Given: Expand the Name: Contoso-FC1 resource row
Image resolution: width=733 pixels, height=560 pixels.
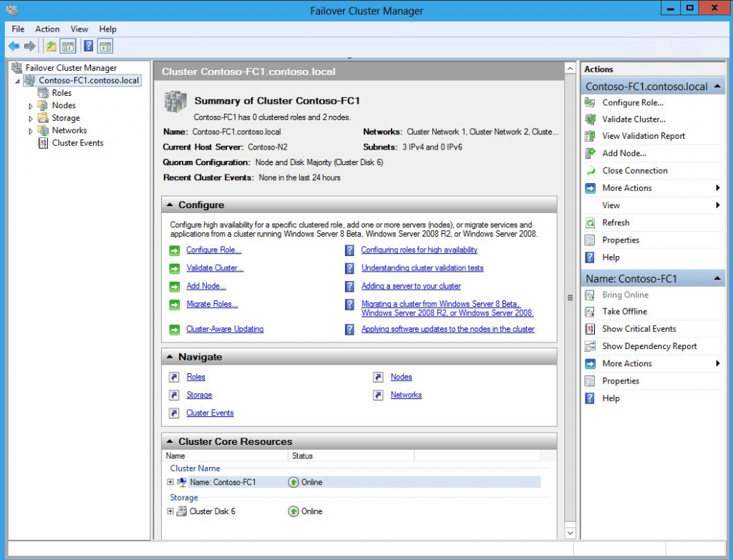Looking at the screenshot, I should pyautogui.click(x=170, y=482).
